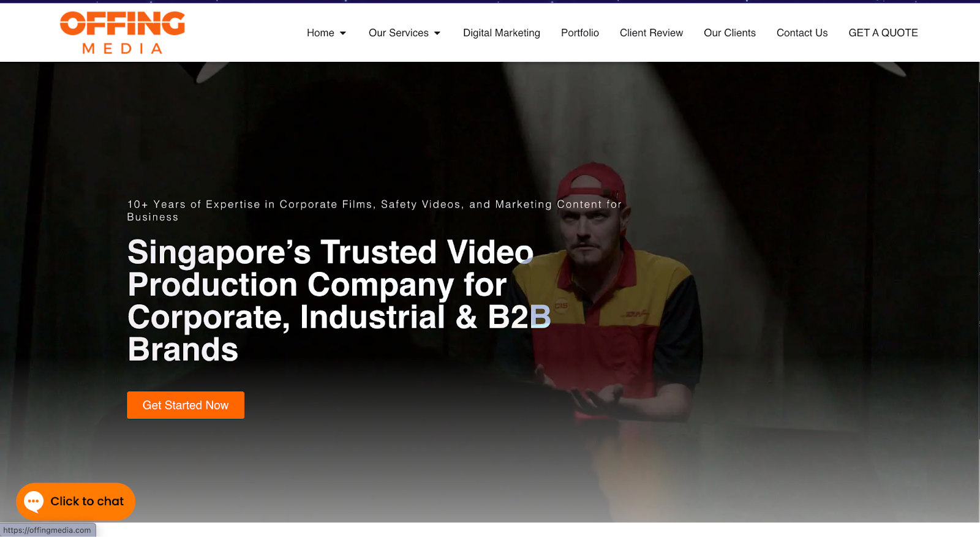This screenshot has height=537, width=980.
Task: Click the MEDIA text under the logo
Action: click(123, 49)
